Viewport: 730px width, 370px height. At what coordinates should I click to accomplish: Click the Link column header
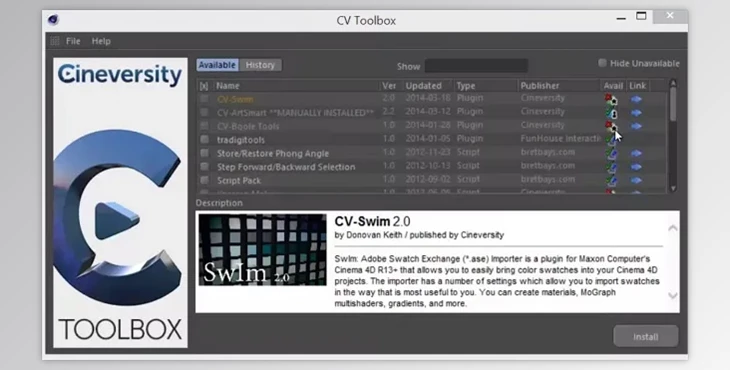[x=638, y=86]
